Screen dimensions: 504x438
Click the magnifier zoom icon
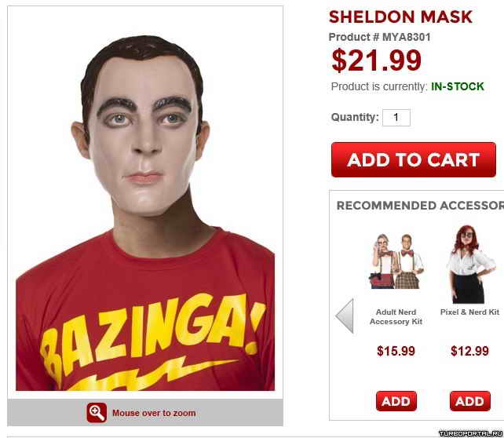(97, 413)
